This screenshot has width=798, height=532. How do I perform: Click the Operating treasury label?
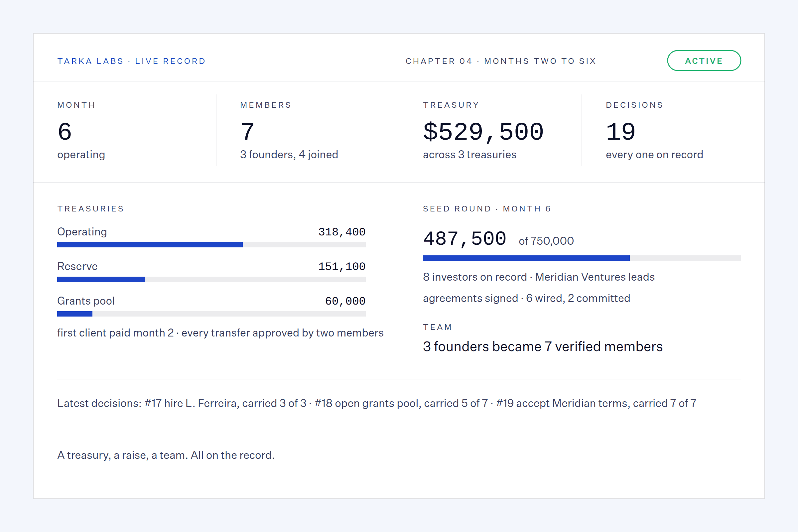[x=82, y=232]
